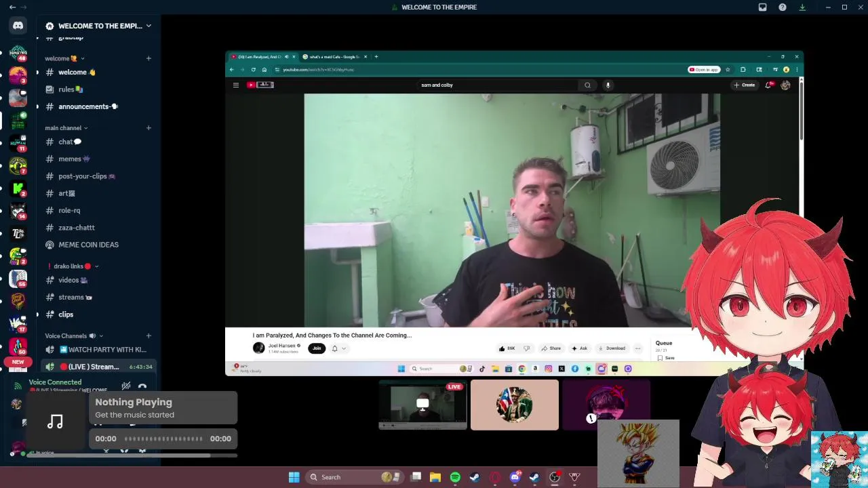Select the flag avatar participant tile
868x488 pixels.
tap(515, 405)
